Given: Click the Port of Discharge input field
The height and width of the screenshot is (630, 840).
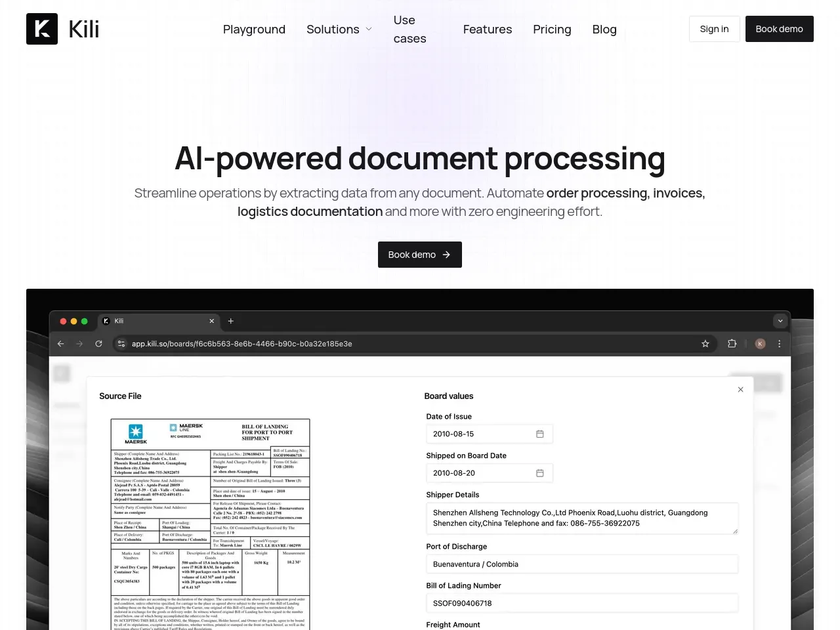Looking at the screenshot, I should coord(581,564).
